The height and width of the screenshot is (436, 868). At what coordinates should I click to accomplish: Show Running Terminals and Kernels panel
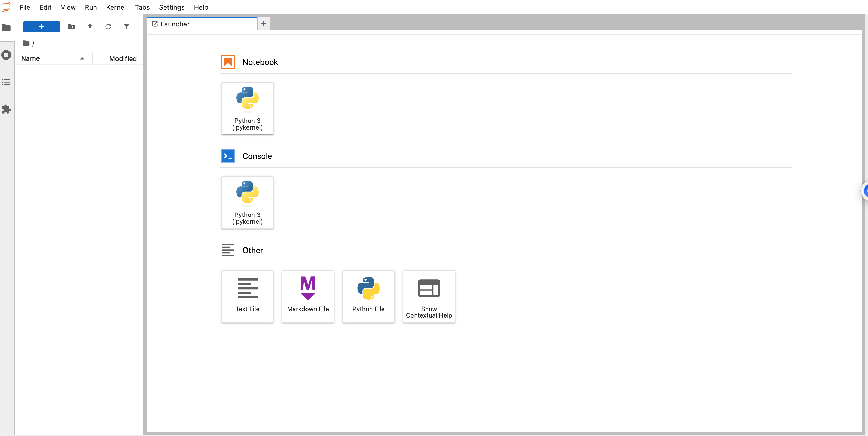[6, 55]
